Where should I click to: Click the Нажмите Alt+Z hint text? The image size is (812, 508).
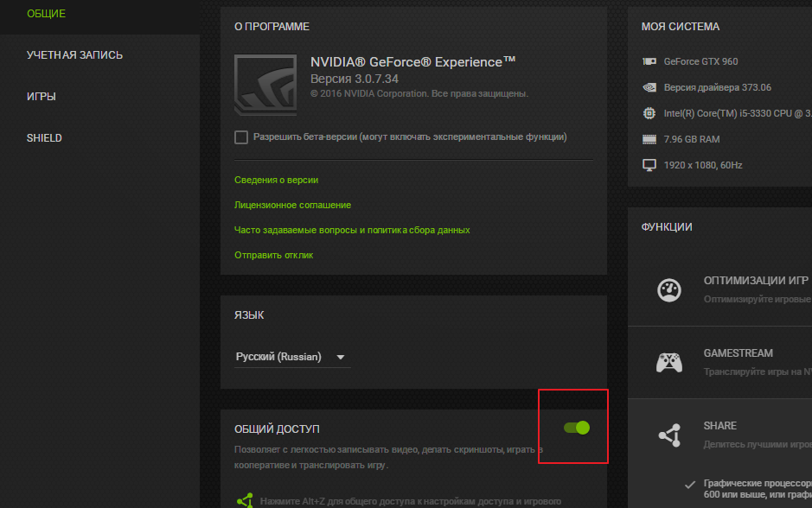pyautogui.click(x=410, y=501)
